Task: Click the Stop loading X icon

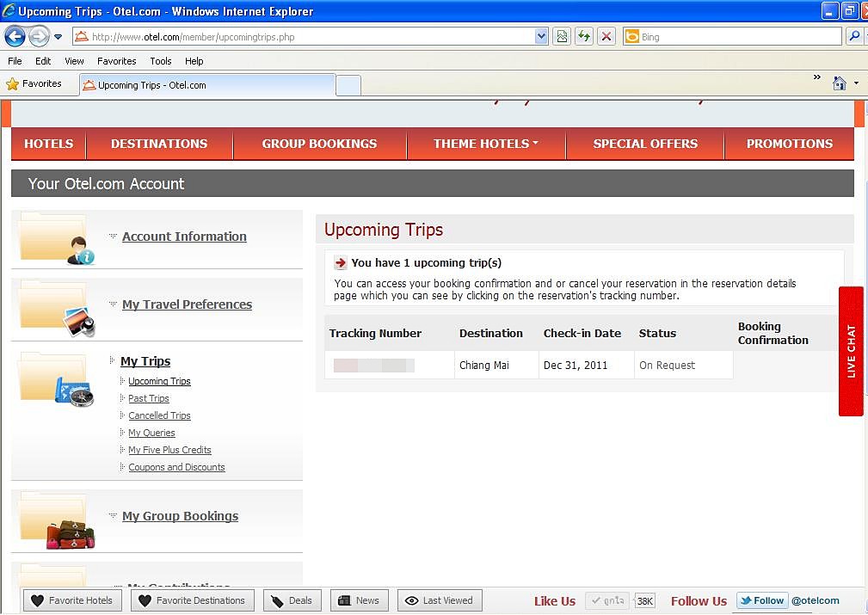Action: tap(606, 37)
